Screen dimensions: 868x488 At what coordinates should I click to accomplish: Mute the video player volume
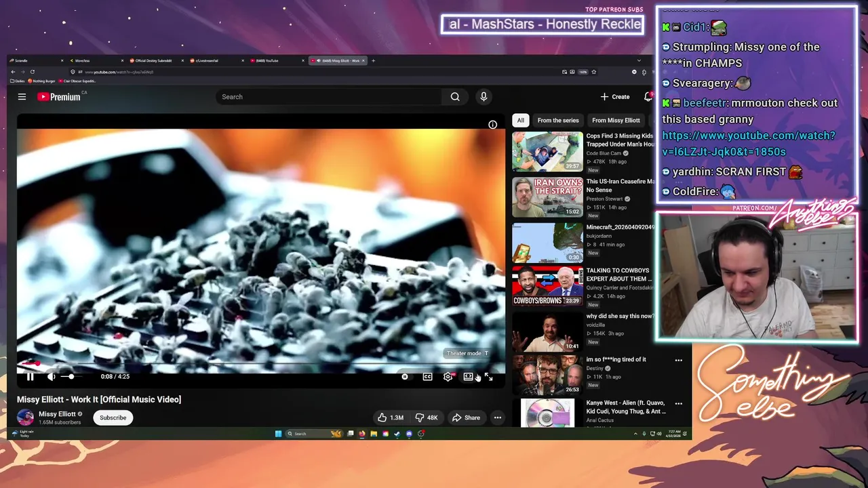pos(52,377)
